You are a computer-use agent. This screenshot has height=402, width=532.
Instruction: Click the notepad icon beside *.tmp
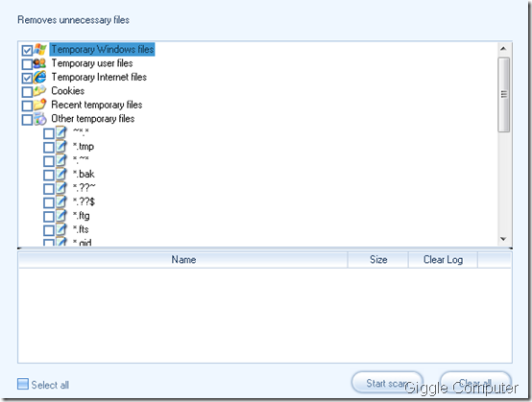point(61,147)
